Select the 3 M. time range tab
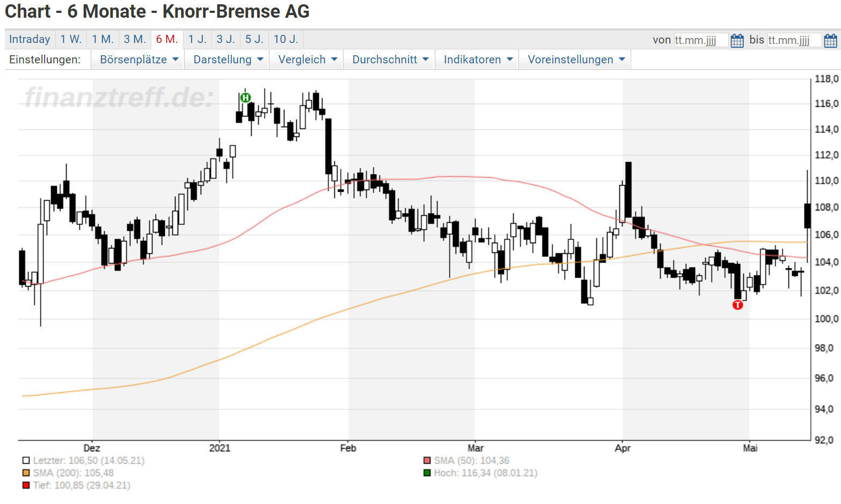 (135, 39)
